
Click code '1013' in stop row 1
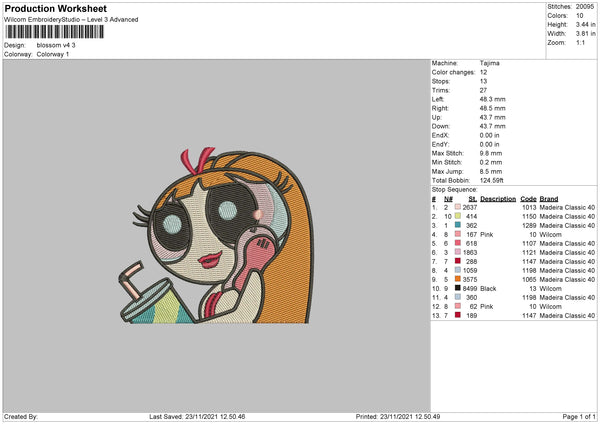pyautogui.click(x=529, y=207)
